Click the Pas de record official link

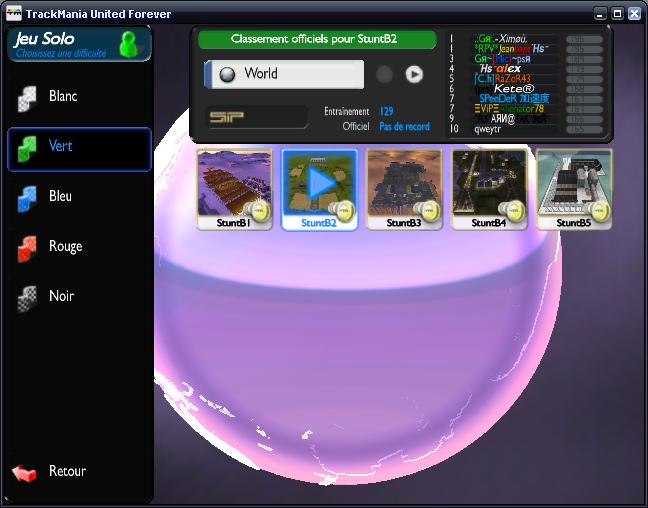pos(404,127)
